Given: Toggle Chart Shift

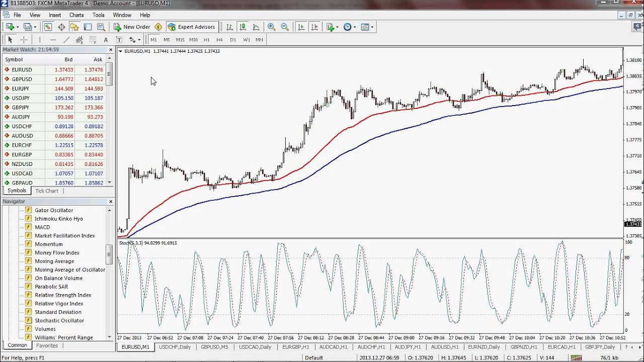Looking at the screenshot, I should click(x=314, y=27).
